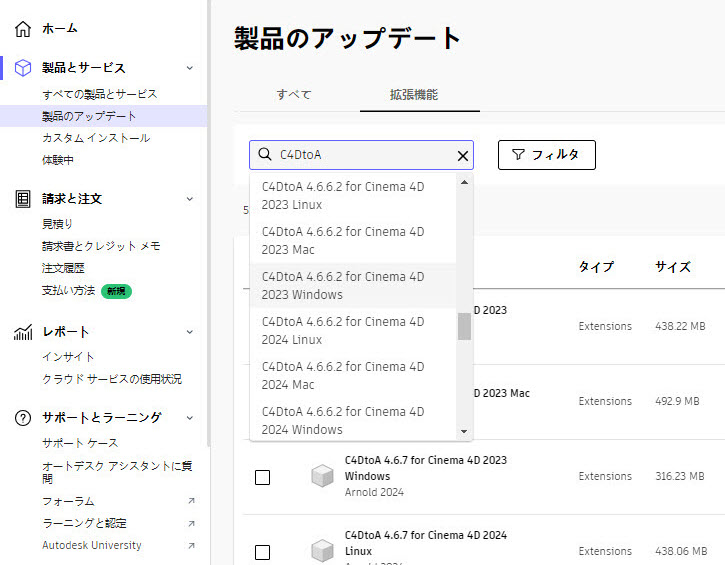Click the 316.23 MB size value

click(x=680, y=476)
